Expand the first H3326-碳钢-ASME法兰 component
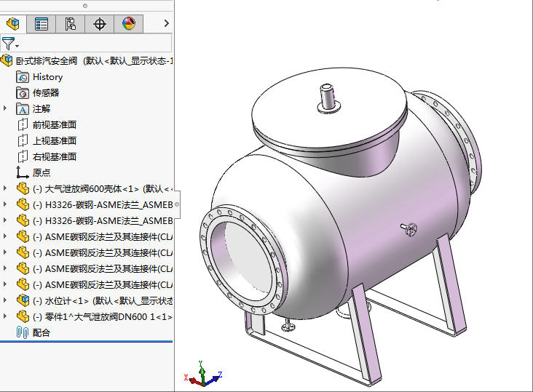 click(x=5, y=204)
